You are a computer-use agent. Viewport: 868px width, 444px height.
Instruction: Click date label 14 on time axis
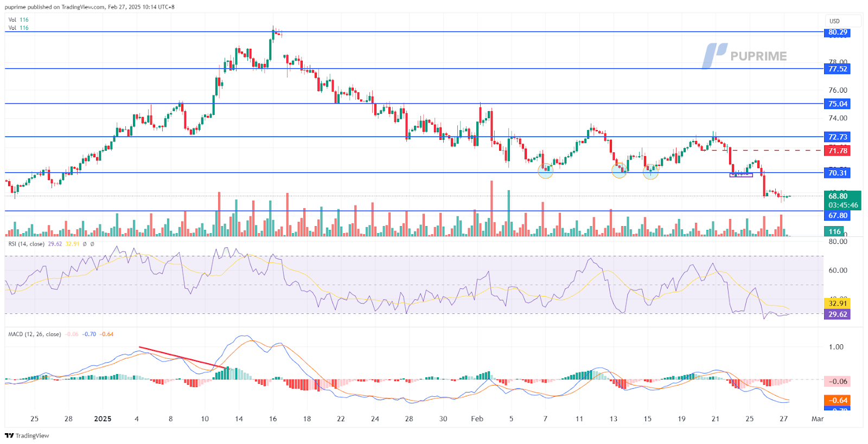239,419
